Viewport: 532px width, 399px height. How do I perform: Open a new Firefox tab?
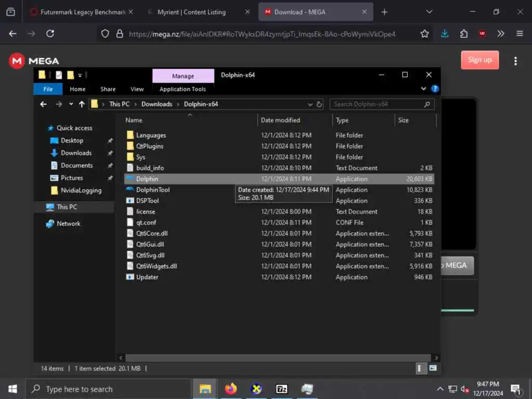(x=384, y=12)
